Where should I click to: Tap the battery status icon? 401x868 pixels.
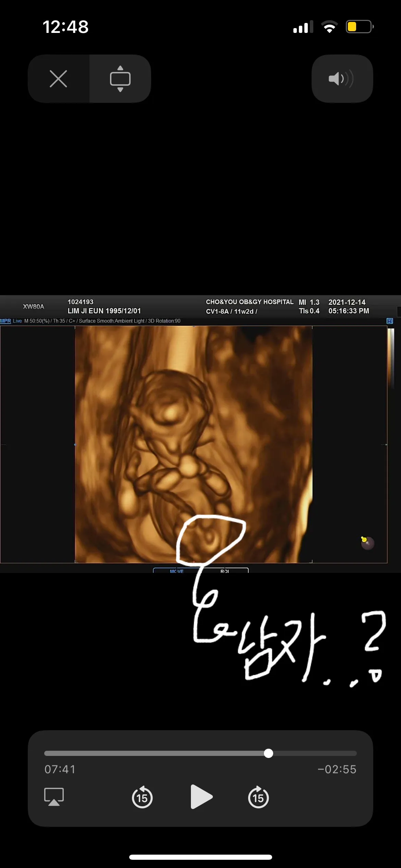(360, 27)
